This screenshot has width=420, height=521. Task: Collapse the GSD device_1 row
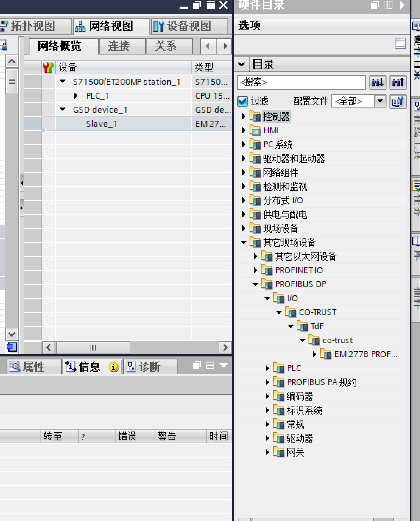(63, 109)
